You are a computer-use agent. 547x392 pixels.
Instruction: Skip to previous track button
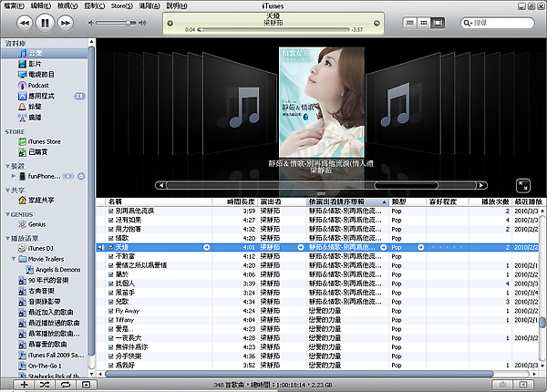(25, 24)
